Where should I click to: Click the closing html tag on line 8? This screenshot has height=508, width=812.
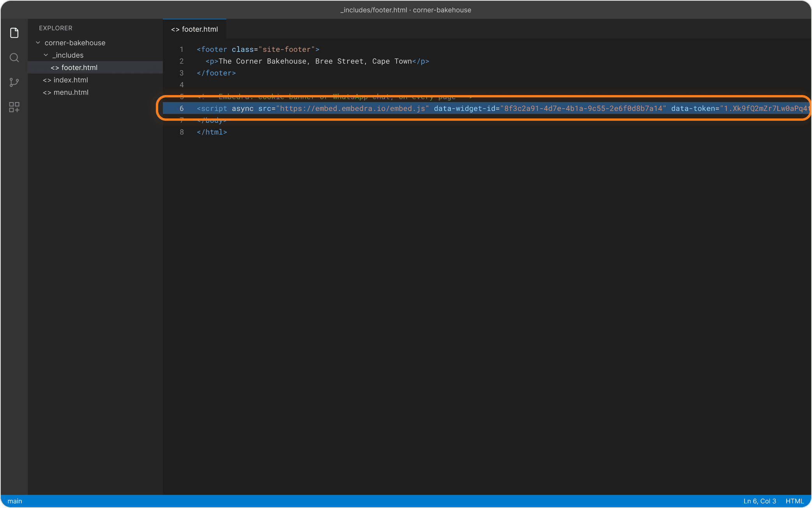click(x=212, y=132)
